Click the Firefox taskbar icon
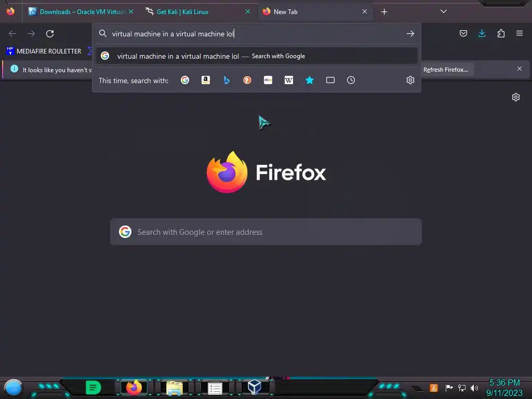The width and height of the screenshot is (532, 399). pos(134,388)
